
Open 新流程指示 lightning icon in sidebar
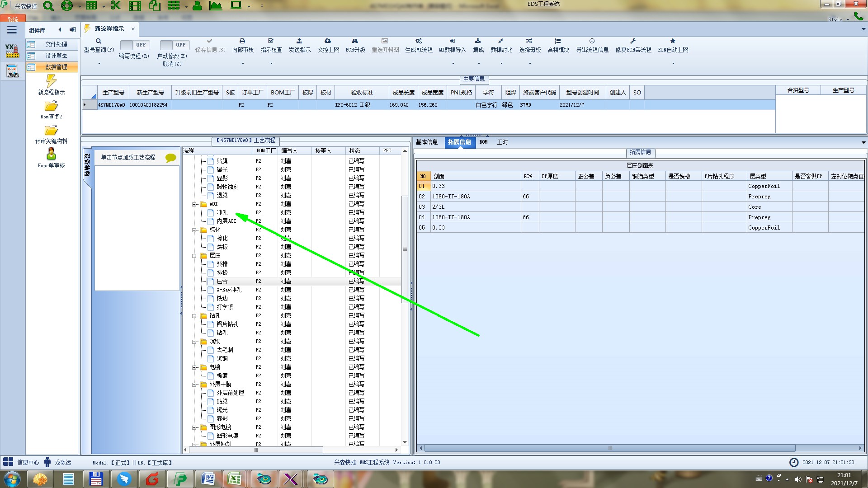tap(51, 81)
